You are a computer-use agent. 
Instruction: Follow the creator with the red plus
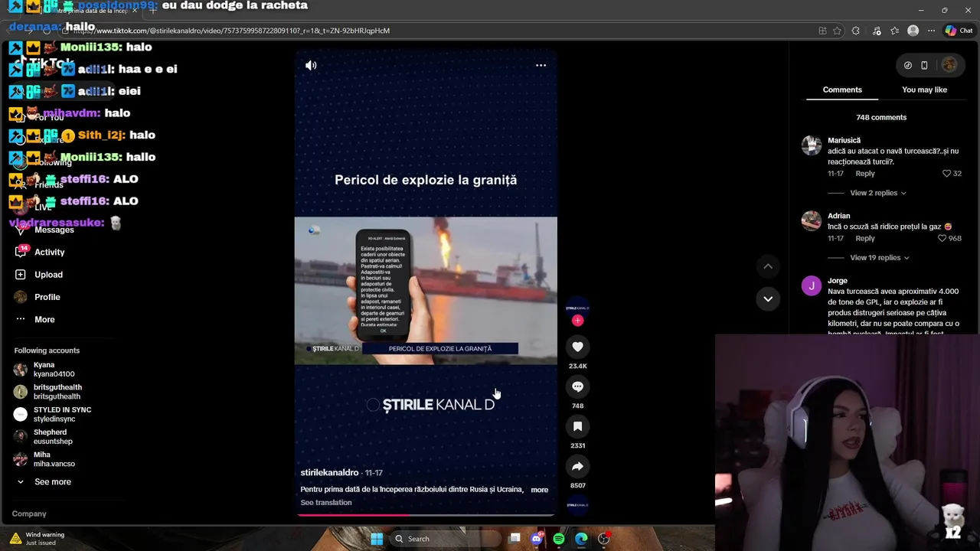(577, 320)
